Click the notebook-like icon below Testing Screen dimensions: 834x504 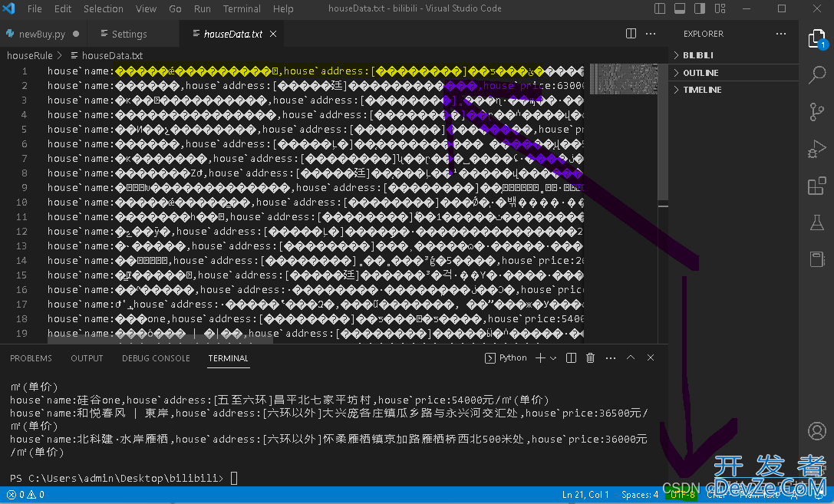816,259
